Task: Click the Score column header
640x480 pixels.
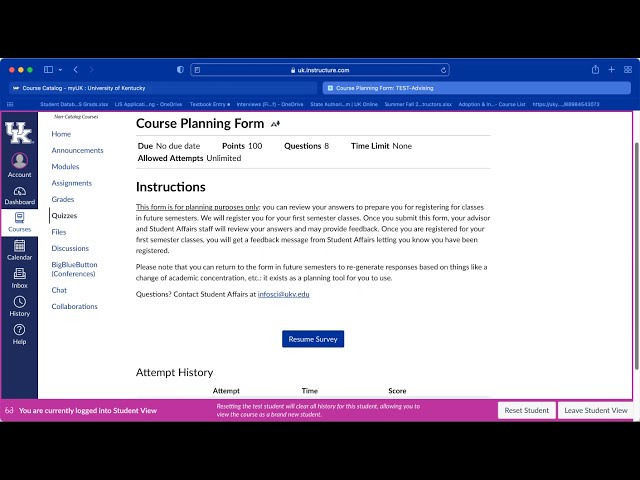Action: pos(397,391)
